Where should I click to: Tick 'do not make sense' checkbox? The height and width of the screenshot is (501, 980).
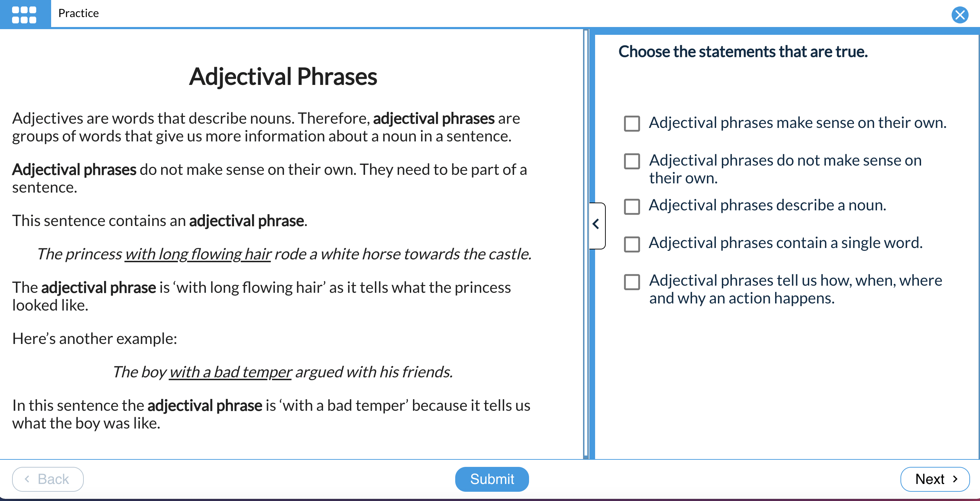632,161
